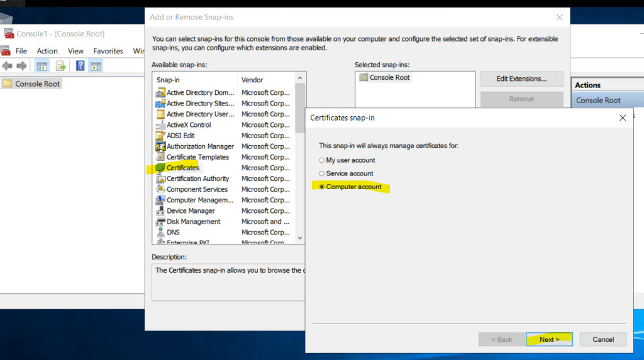Close the Certificates snap-in dialog
Image resolution: width=644 pixels, height=360 pixels.
click(x=622, y=117)
